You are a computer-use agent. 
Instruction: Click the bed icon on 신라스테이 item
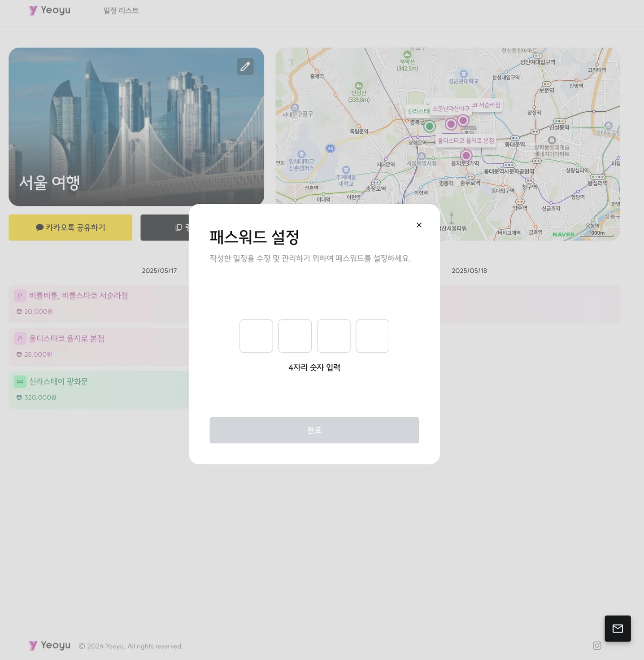tap(20, 382)
